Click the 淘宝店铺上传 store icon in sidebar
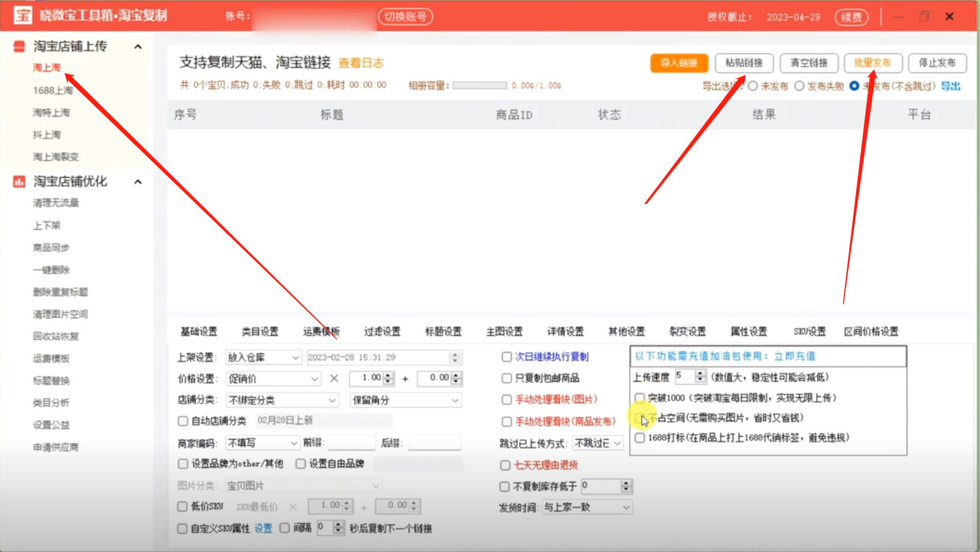Screen dimensions: 980x552 (x=19, y=46)
